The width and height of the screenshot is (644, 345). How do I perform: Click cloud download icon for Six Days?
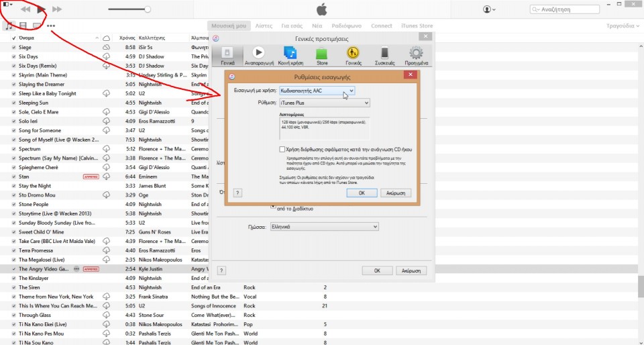click(x=107, y=56)
